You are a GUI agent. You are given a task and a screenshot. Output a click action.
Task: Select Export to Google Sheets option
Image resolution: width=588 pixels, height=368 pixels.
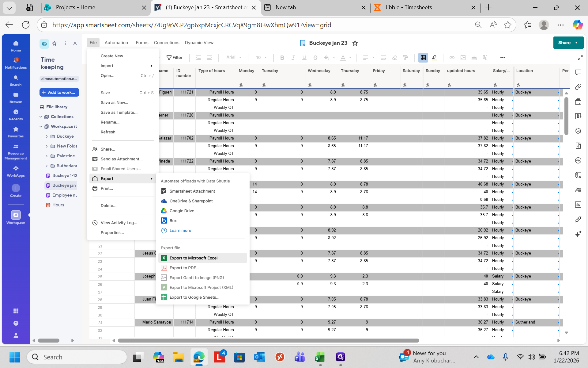tap(194, 297)
